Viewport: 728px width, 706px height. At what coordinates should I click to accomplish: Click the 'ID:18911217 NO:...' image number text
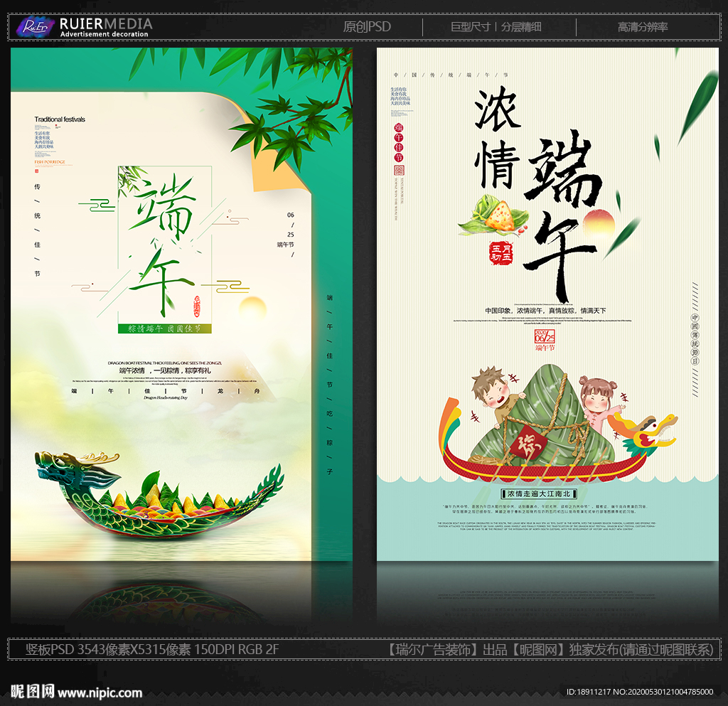(640, 692)
